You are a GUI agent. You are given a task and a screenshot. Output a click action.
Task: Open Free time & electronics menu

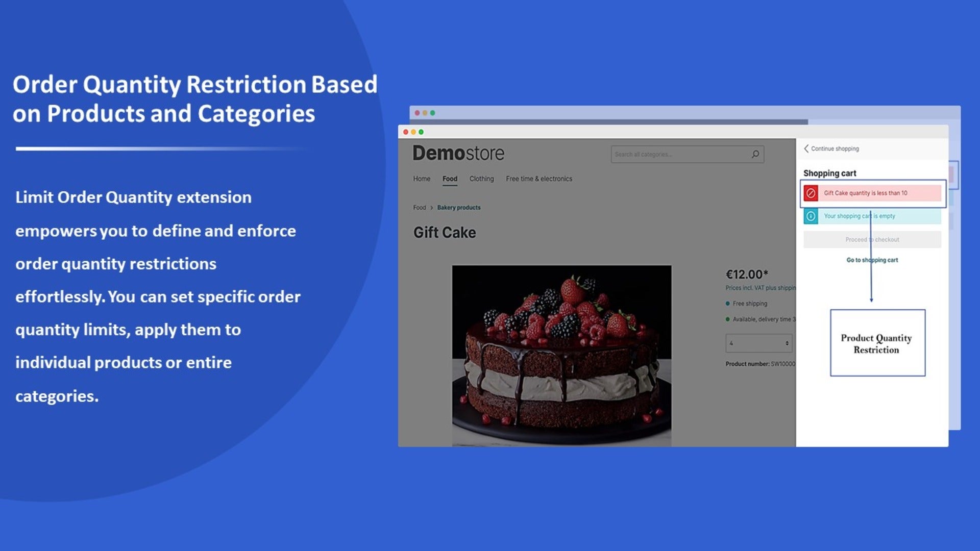point(539,179)
